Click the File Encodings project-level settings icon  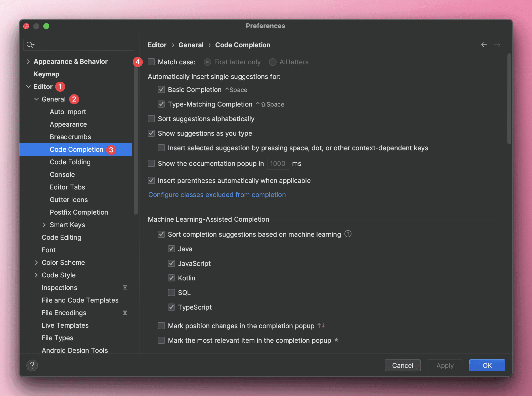click(x=125, y=313)
